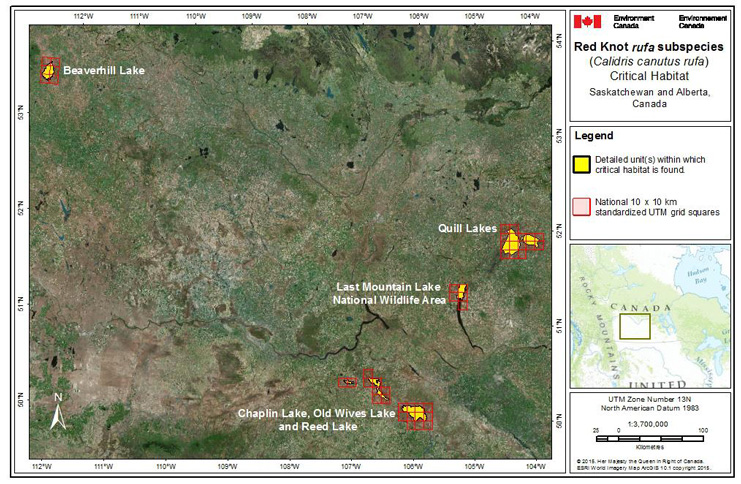This screenshot has height=484, width=741.
Task: Click the yellow extent rectangle in inset map
Action: coord(634,326)
